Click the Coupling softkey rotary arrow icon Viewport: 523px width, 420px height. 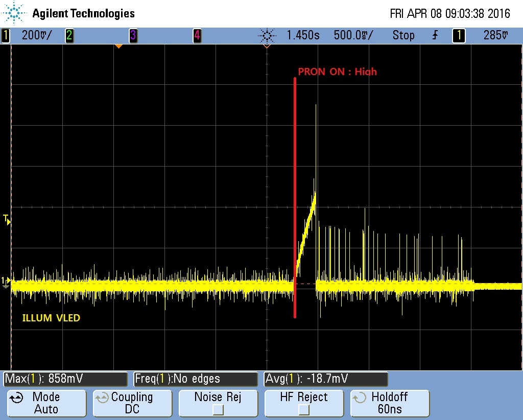102,398
